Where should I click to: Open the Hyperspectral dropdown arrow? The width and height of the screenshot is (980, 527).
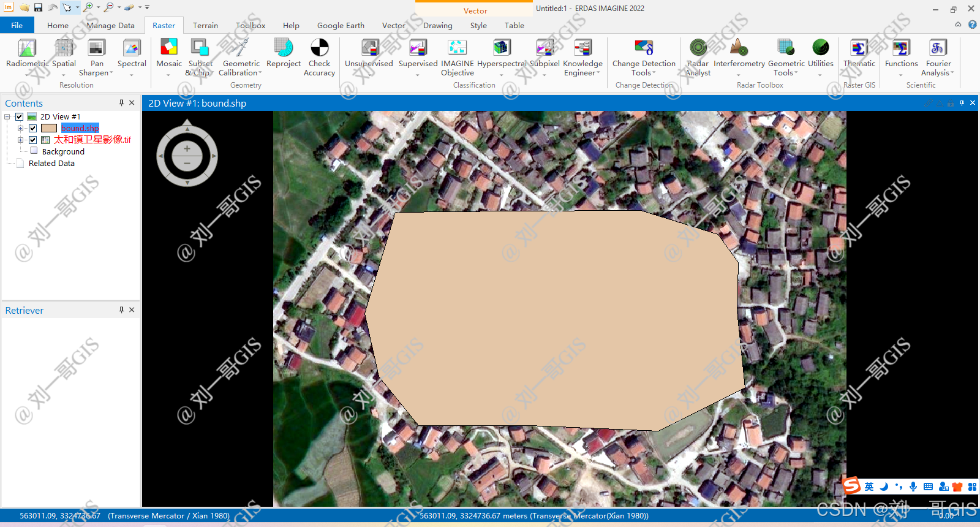coord(501,75)
